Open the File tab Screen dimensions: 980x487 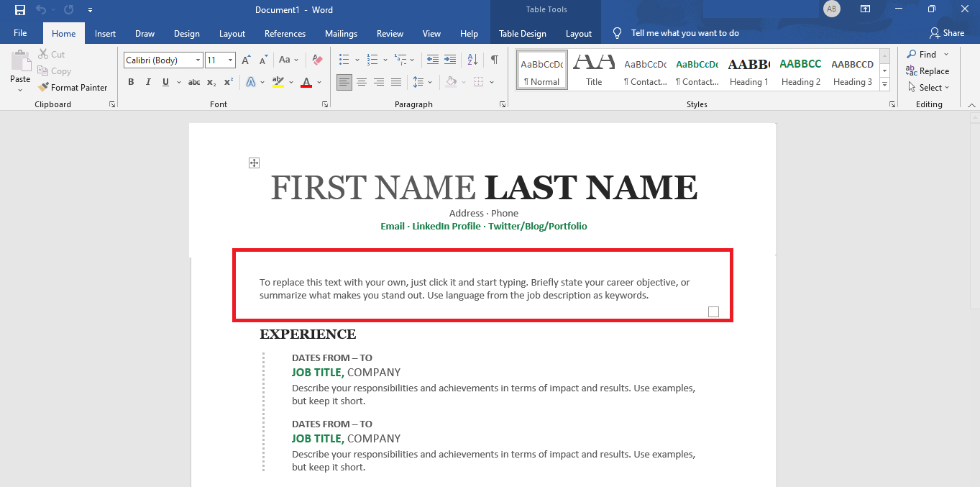[x=20, y=33]
